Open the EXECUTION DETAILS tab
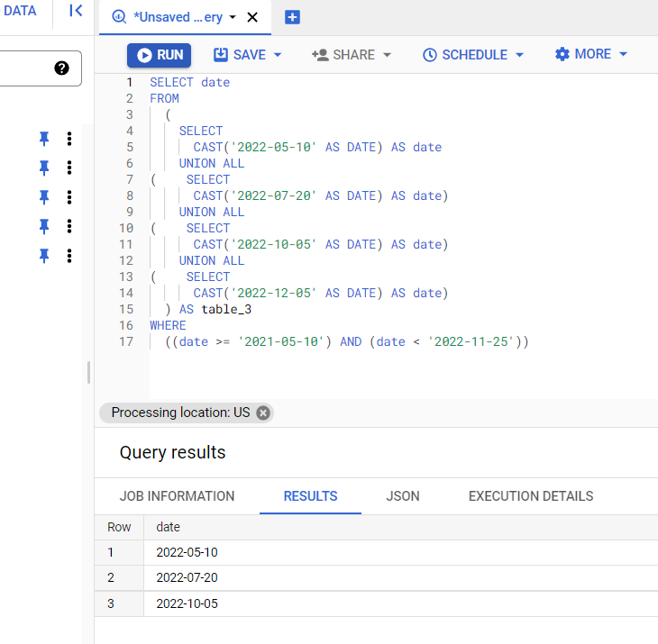Screen dimensions: 658x644 tap(531, 496)
